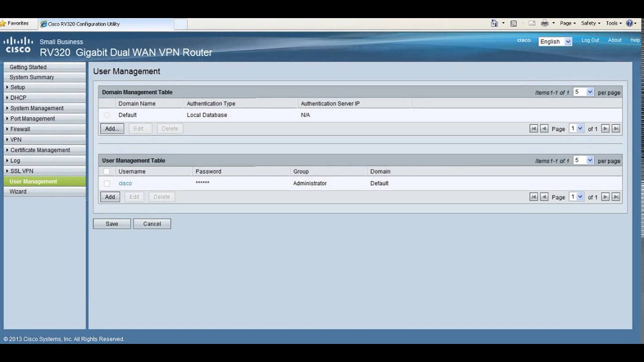Click the RSS feeds toolbar icon
This screenshot has width=644, height=362.
513,23
